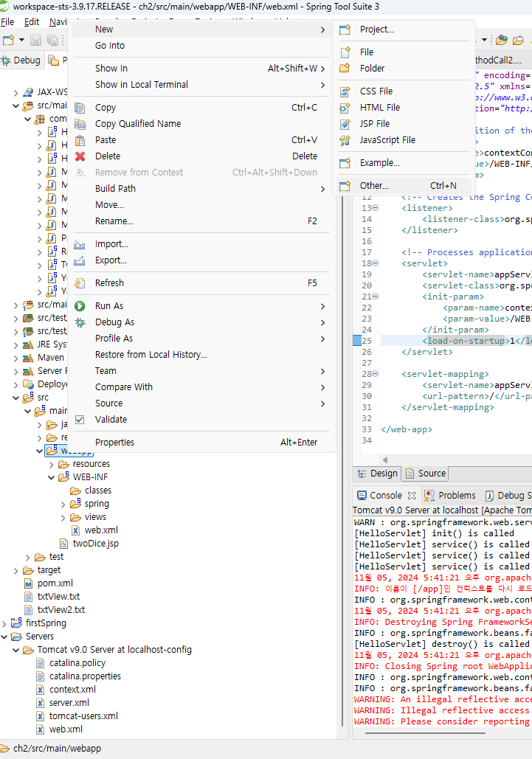This screenshot has height=759, width=532.
Task: Select CSS File in the New submenu
Action: point(403,91)
